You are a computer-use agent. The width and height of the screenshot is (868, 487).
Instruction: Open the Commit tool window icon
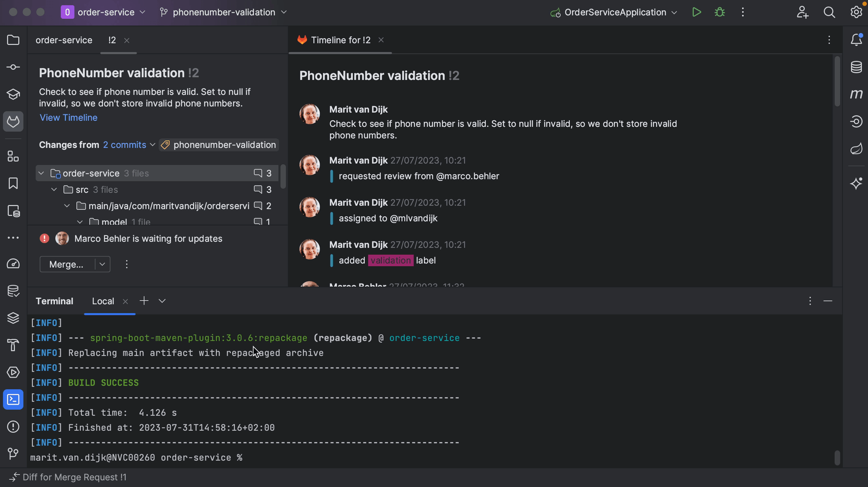pos(13,67)
